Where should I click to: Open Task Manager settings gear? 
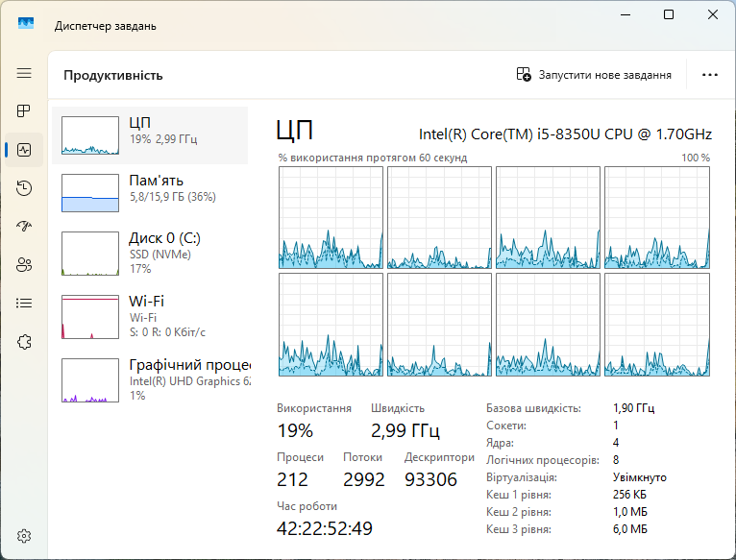[24, 536]
